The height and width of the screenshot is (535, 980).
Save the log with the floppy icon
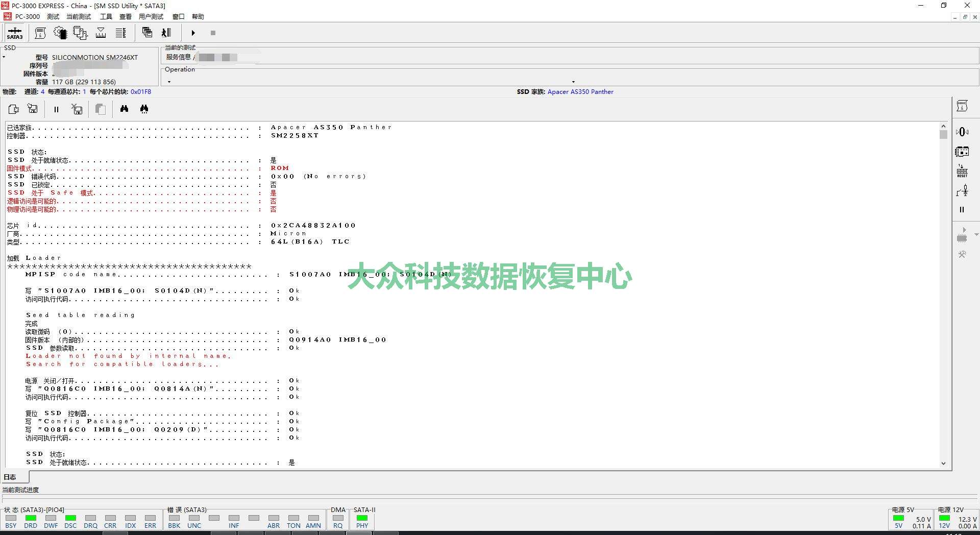(x=33, y=109)
